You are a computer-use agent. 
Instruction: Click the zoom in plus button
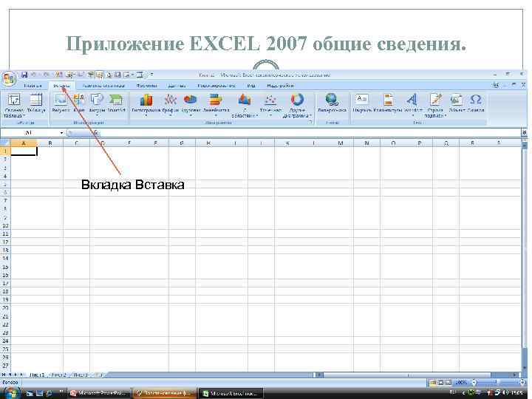(523, 383)
